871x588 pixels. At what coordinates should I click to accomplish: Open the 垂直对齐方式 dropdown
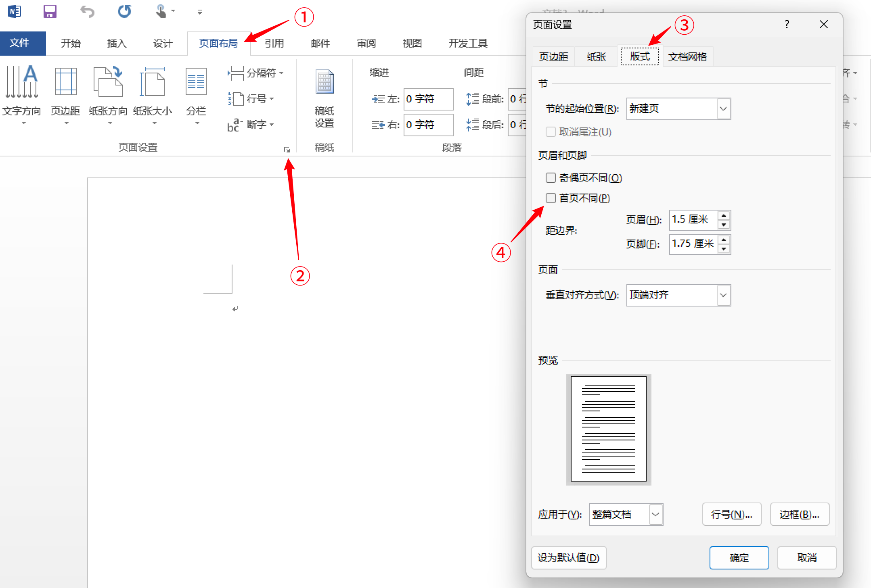coord(723,295)
